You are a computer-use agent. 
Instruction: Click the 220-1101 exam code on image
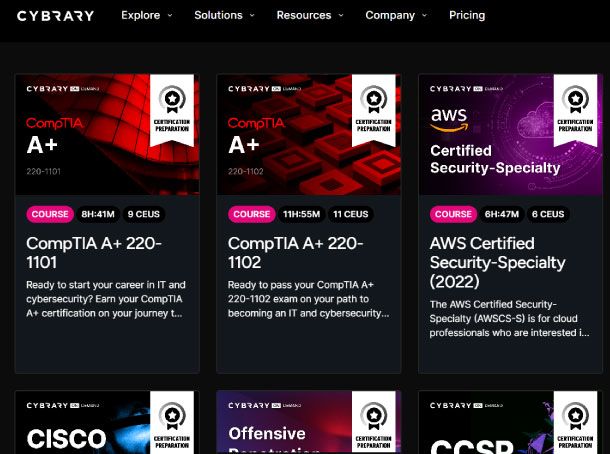point(44,172)
